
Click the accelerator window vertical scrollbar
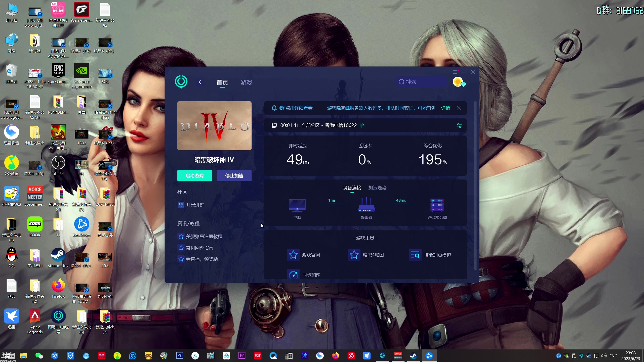(475, 186)
